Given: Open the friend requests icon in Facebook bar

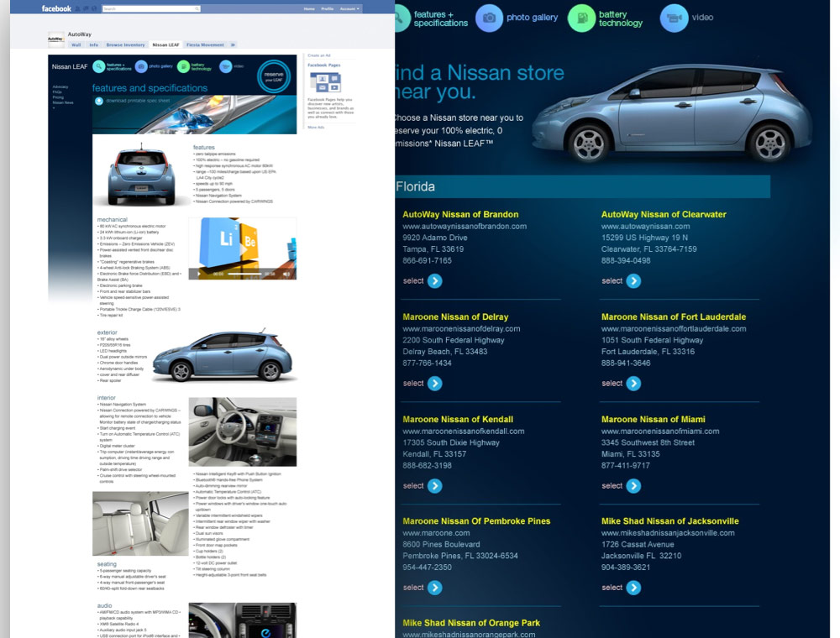Looking at the screenshot, I should pos(77,8).
